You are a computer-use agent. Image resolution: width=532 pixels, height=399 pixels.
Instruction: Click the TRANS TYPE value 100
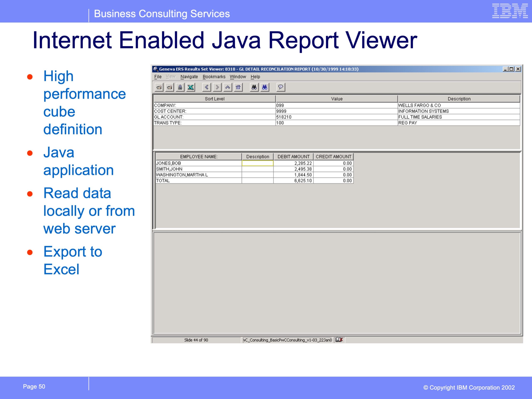pos(336,123)
